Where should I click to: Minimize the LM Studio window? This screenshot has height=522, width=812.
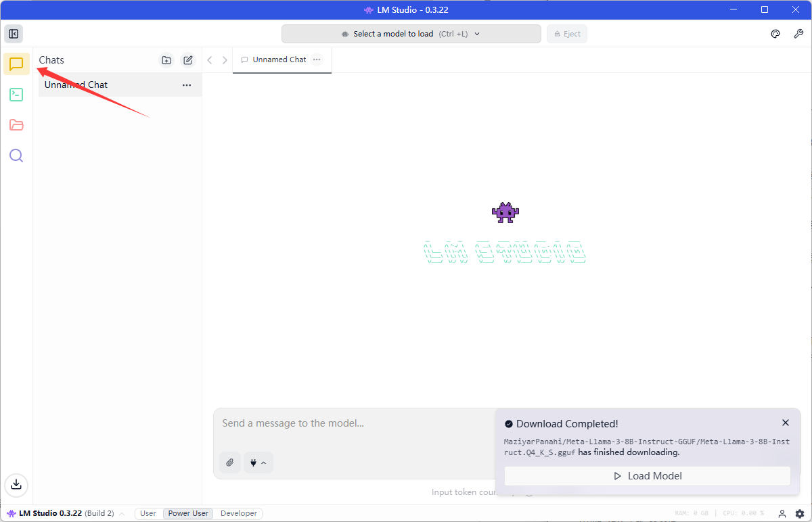click(734, 9)
